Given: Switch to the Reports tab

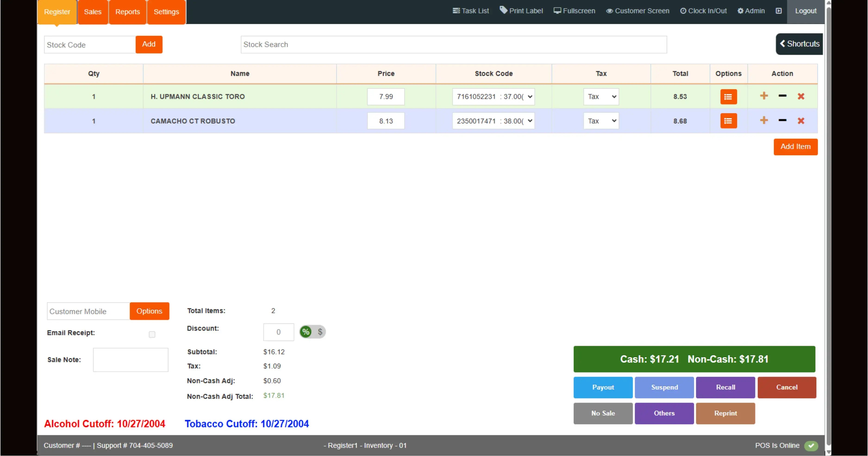Looking at the screenshot, I should click(x=127, y=11).
